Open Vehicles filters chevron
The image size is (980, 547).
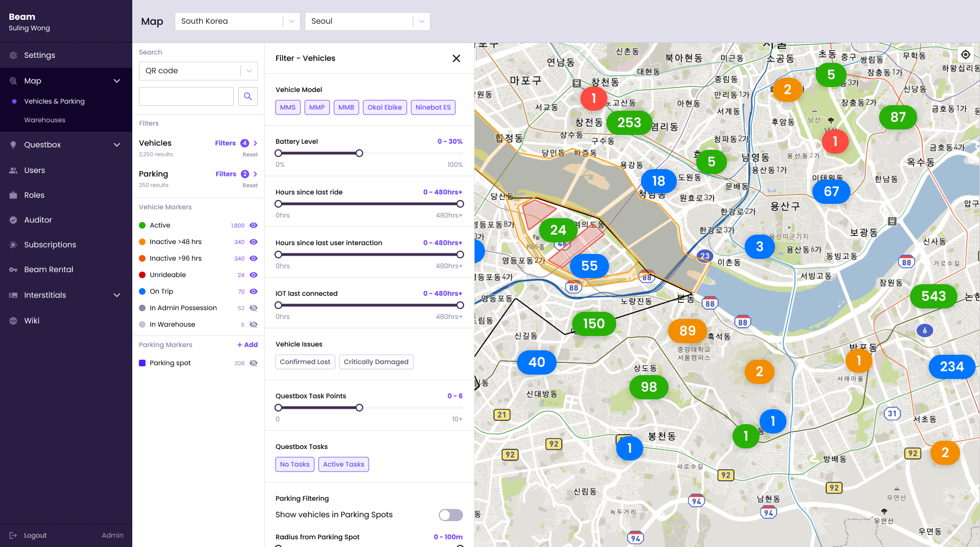[x=255, y=143]
